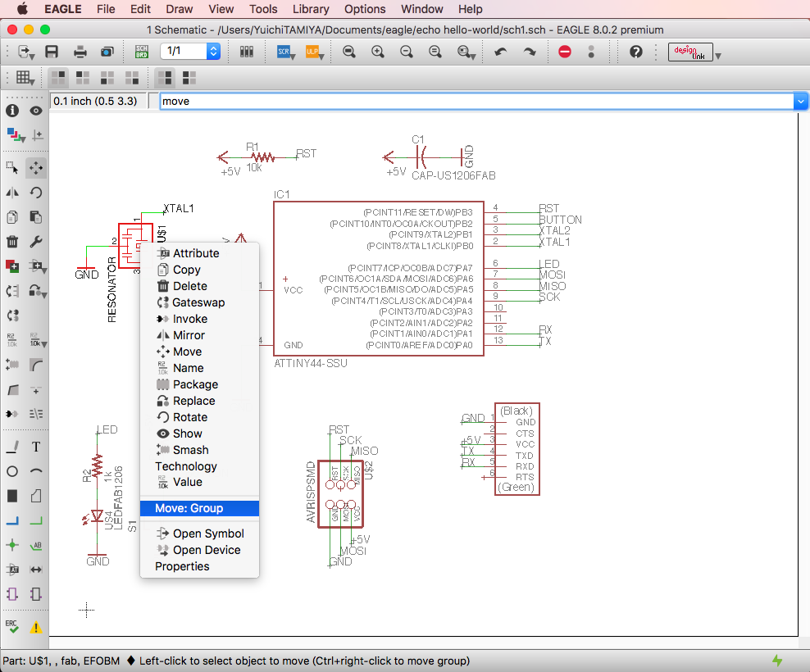This screenshot has height=672, width=810.
Task: Open the Library menu
Action: click(311, 9)
